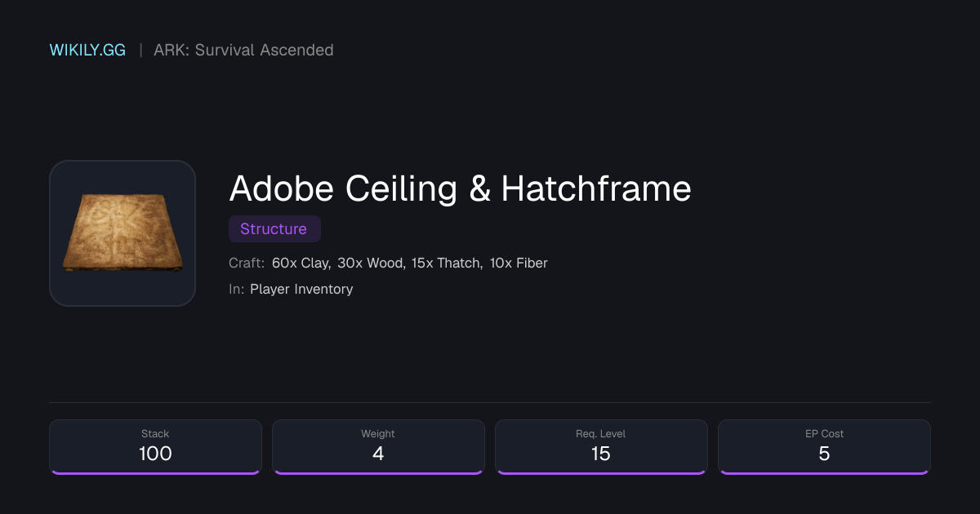Click the Stack 100 stat card
This screenshot has width=980, height=514.
pos(155,446)
